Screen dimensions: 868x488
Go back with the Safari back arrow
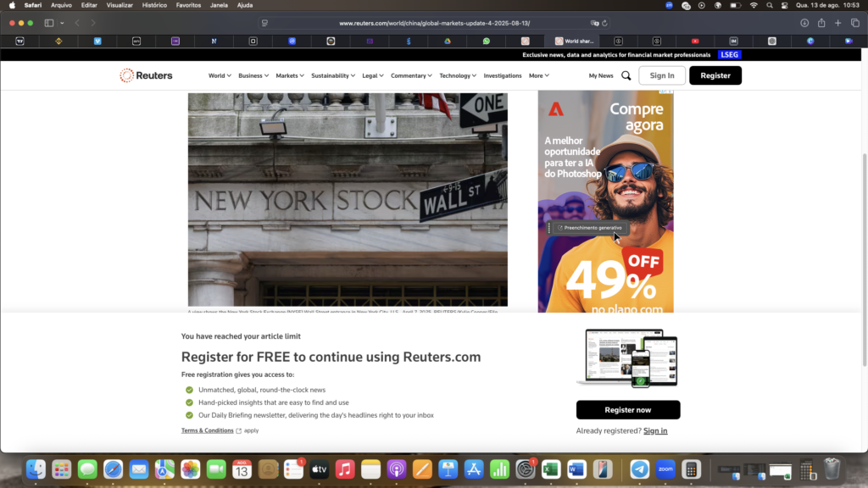tap(77, 23)
